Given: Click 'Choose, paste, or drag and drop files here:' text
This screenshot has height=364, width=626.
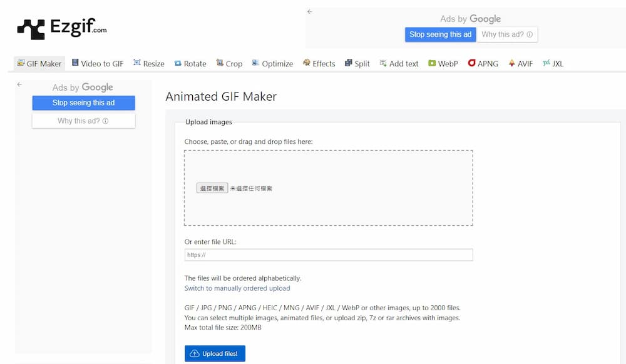Looking at the screenshot, I should coord(249,141).
